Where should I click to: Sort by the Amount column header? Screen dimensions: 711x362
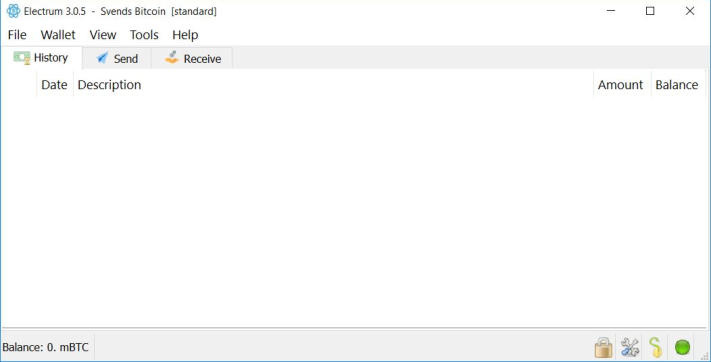click(x=622, y=85)
